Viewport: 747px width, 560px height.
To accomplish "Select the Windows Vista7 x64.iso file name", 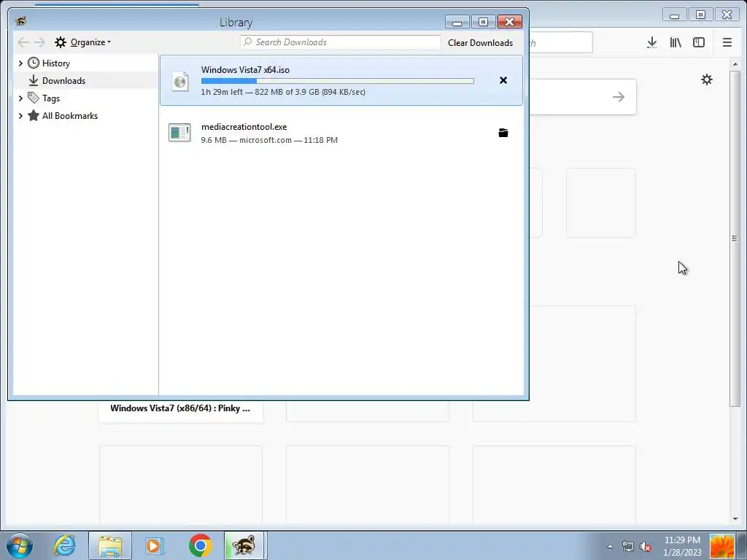I will coord(245,70).
